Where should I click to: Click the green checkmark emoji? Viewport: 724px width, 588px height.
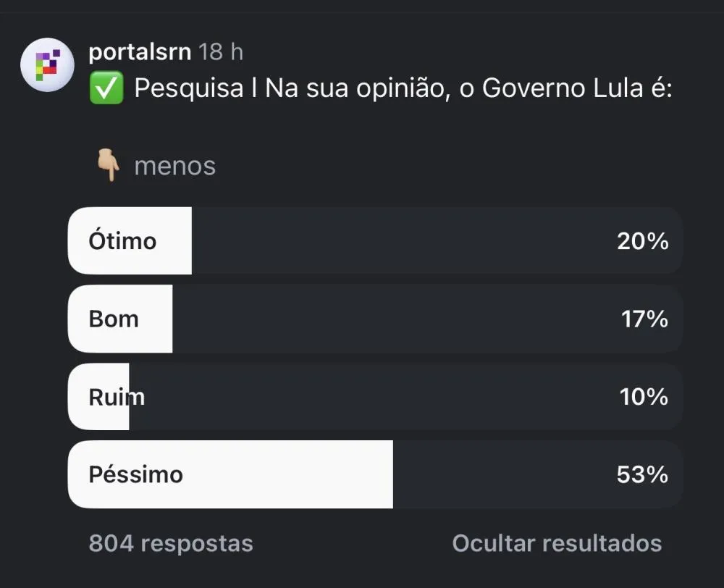click(x=106, y=88)
